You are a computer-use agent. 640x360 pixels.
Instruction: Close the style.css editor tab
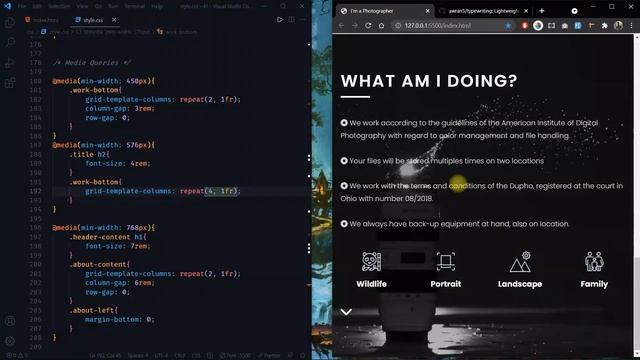click(x=114, y=20)
